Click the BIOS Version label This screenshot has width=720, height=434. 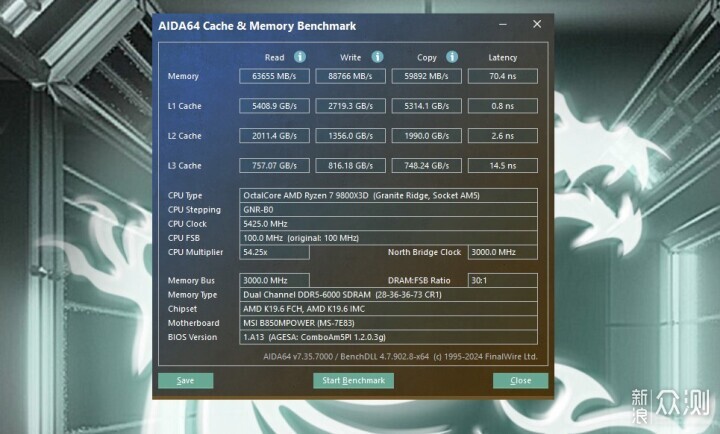pos(192,337)
